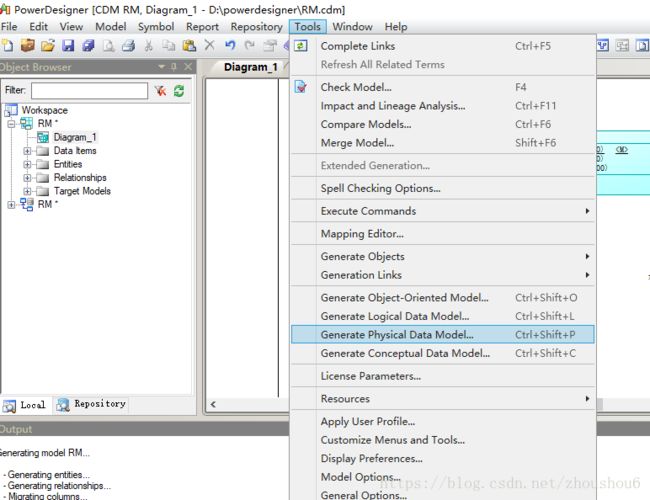Viewport: 650px width, 500px height.
Task: Switch to the Repository browser tab
Action: (91, 404)
